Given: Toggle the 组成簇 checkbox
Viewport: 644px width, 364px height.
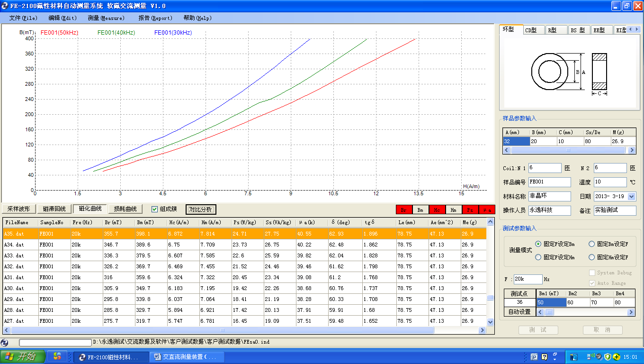Looking at the screenshot, I should [154, 209].
